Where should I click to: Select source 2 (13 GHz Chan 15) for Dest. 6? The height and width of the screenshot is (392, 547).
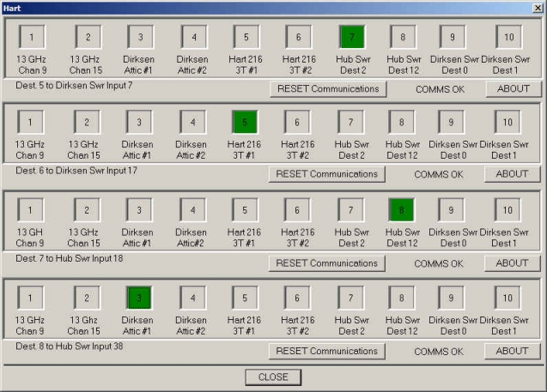pyautogui.click(x=87, y=122)
